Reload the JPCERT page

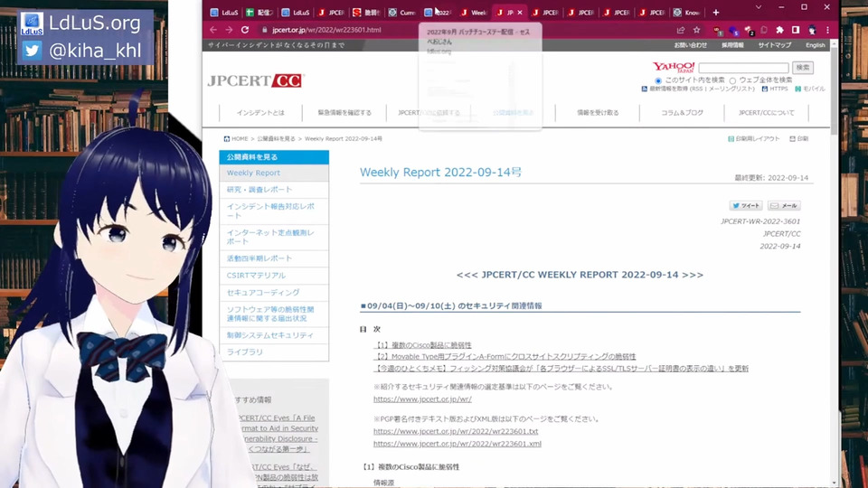245,30
